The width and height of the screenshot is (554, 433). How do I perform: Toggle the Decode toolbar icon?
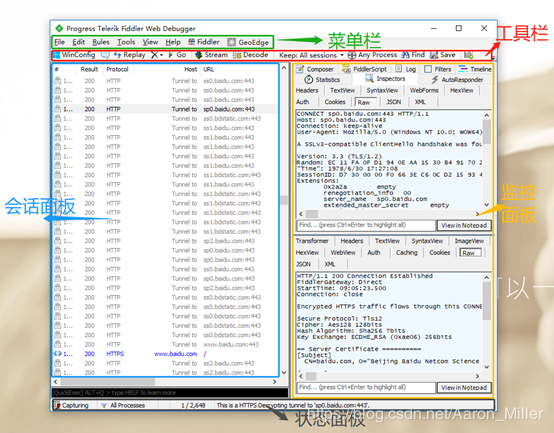(x=237, y=55)
